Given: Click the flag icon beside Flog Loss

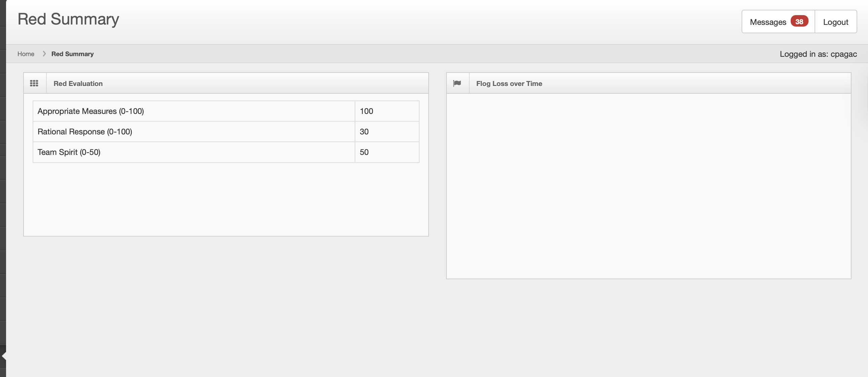Looking at the screenshot, I should (x=457, y=83).
